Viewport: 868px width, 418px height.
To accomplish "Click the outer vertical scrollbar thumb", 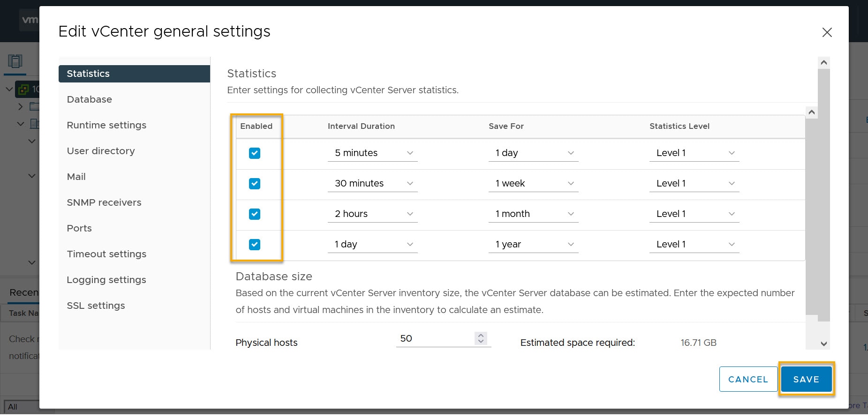I will click(823, 195).
